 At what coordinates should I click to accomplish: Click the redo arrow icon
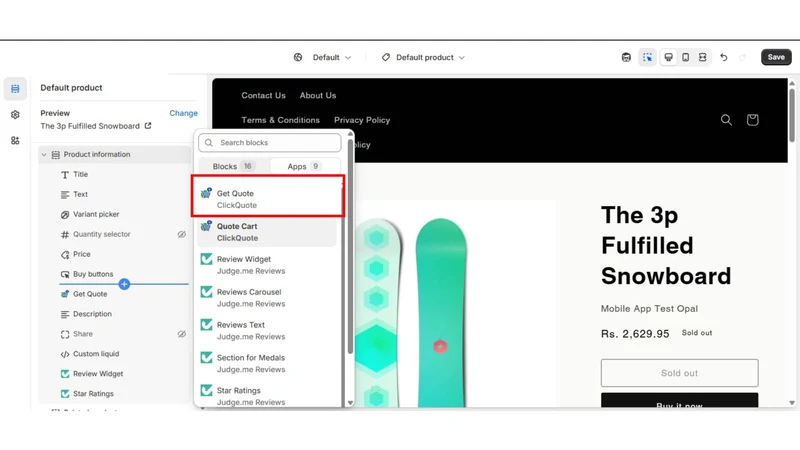[x=742, y=57]
